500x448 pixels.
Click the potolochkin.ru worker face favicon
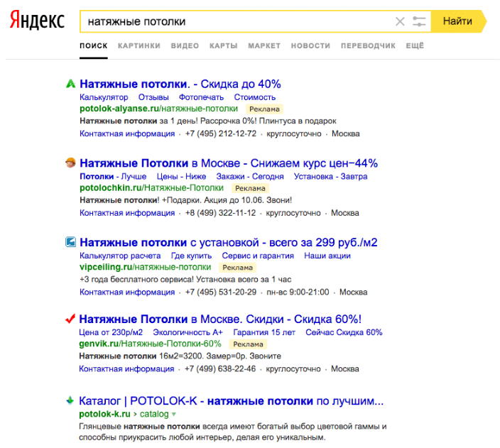70,163
